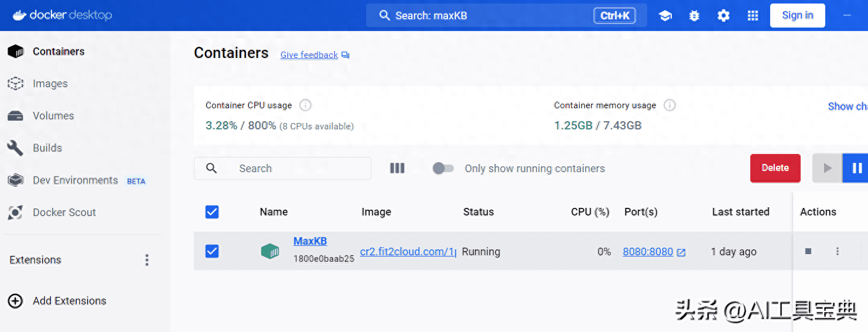Viewport: 868px width, 332px height.
Task: Open Volumes section in sidebar
Action: 53,116
